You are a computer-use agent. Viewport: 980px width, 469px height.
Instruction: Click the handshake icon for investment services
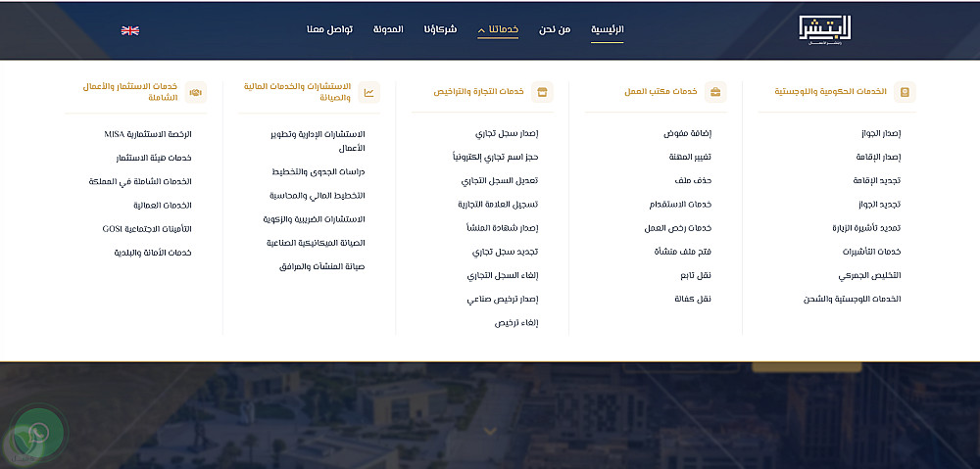point(196,92)
